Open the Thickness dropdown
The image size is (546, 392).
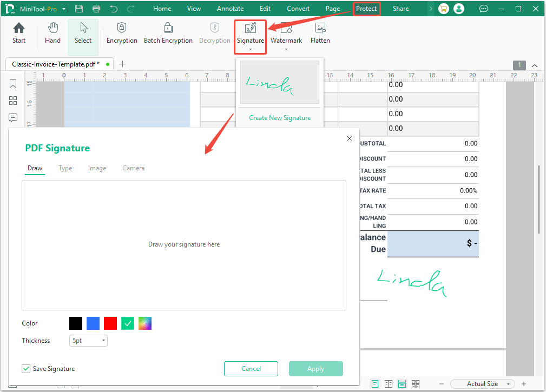point(88,340)
